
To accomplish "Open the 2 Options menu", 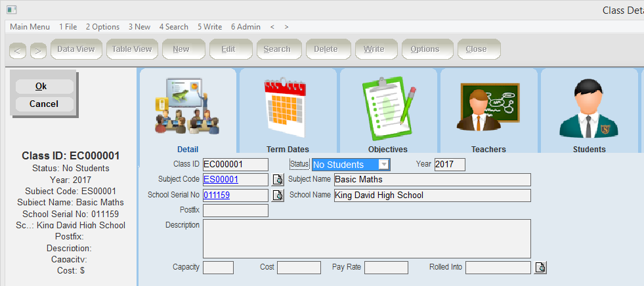I will point(102,27).
